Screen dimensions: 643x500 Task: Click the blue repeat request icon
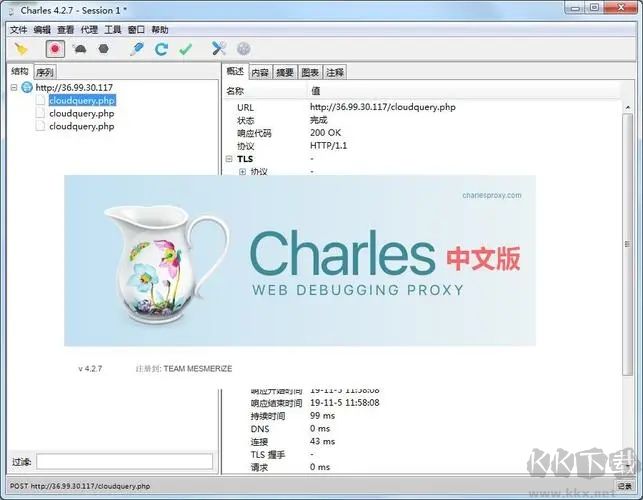pos(161,49)
